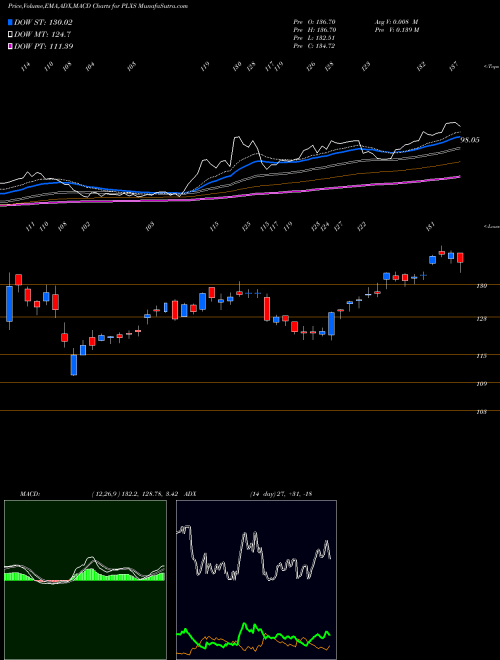
Task: Click the <Tops row label
Action: [x=491, y=67]
